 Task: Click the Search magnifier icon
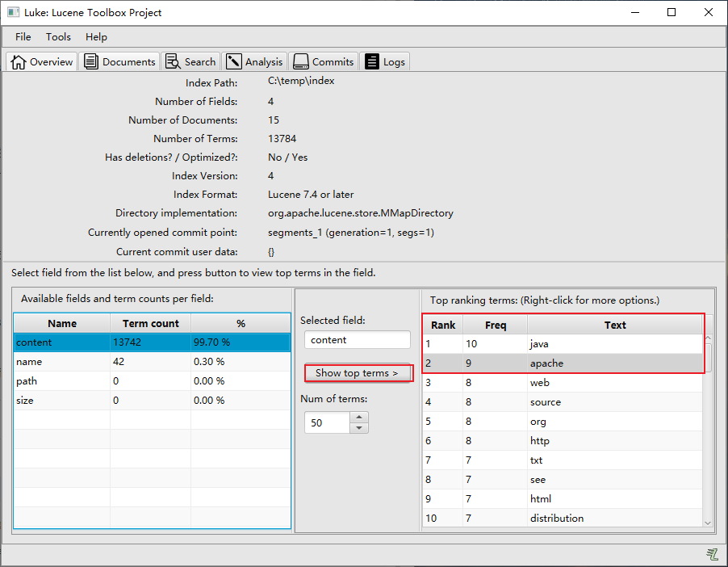tap(174, 61)
